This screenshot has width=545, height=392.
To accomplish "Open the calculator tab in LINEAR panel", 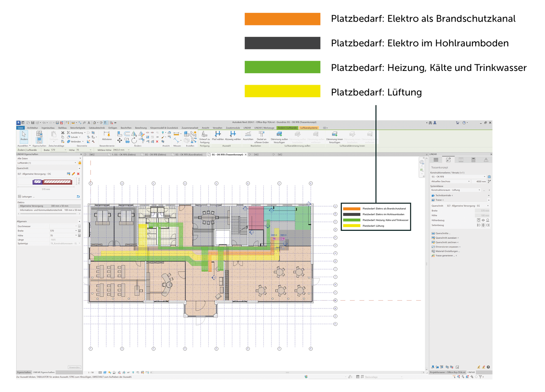I will pos(473,160).
